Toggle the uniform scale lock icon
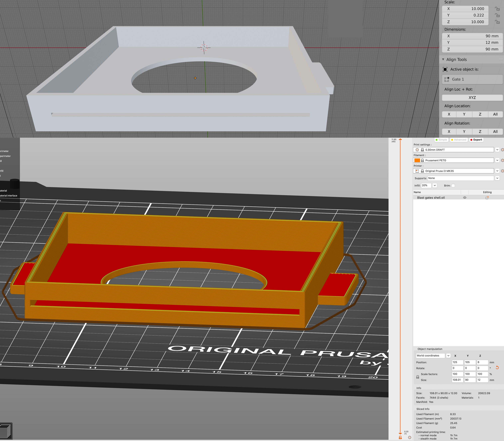The height and width of the screenshot is (441, 504). (x=418, y=377)
